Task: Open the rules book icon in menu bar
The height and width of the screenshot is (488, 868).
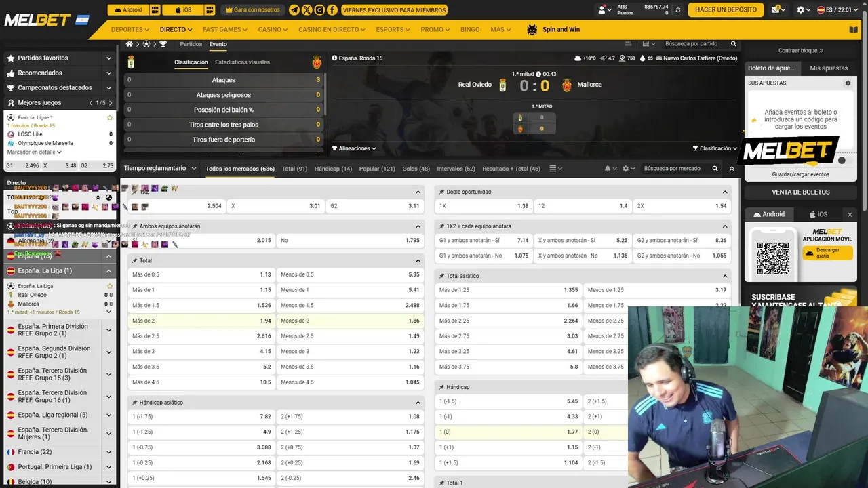Action: coord(853,30)
